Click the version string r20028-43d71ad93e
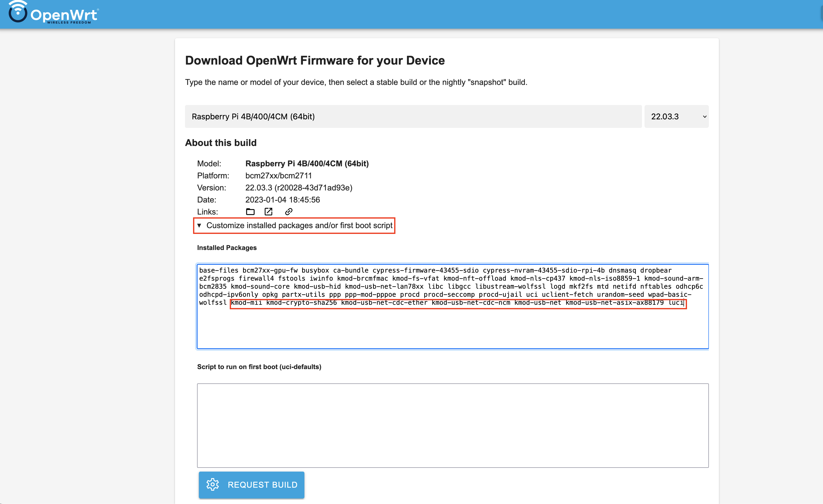This screenshot has height=504, width=823. tap(313, 188)
